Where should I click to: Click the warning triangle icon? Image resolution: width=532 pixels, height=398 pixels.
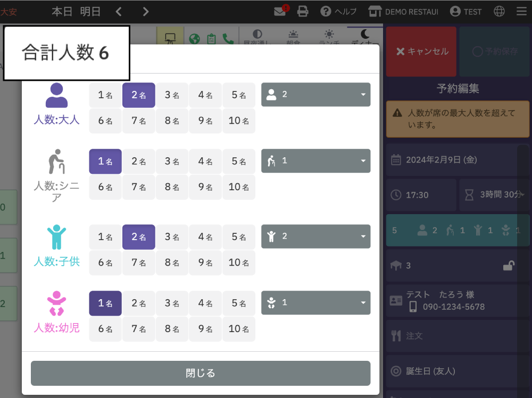397,113
